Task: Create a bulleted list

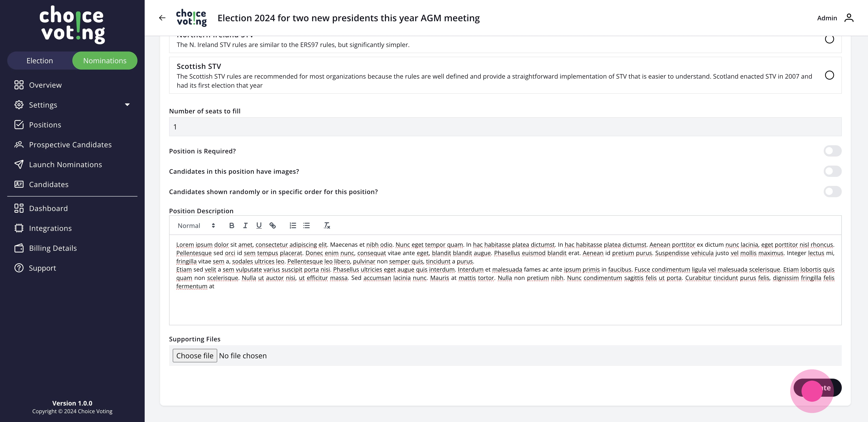Action: click(306, 226)
